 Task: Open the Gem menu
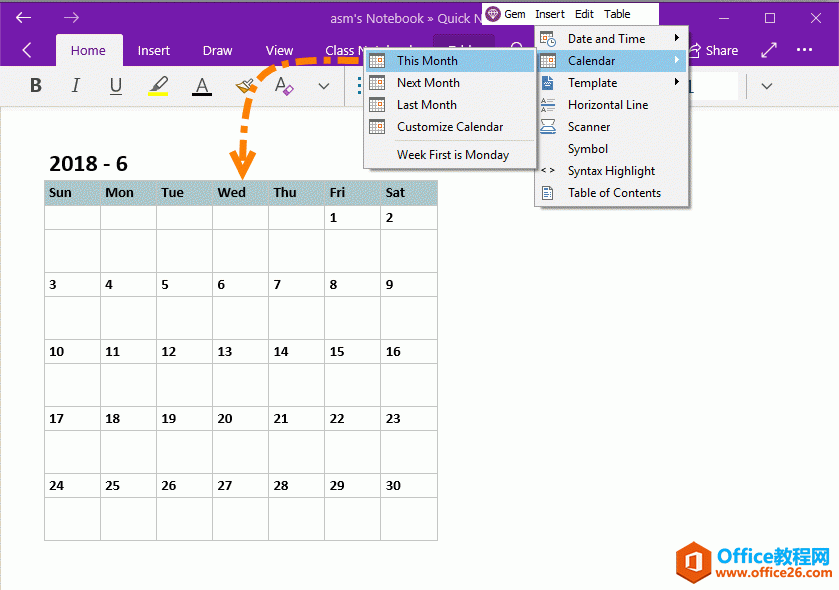click(x=508, y=14)
